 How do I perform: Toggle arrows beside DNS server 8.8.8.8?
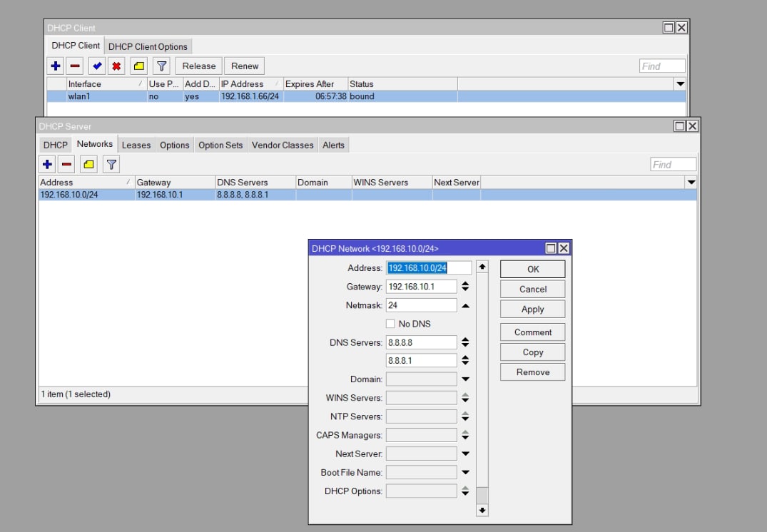[x=465, y=342]
